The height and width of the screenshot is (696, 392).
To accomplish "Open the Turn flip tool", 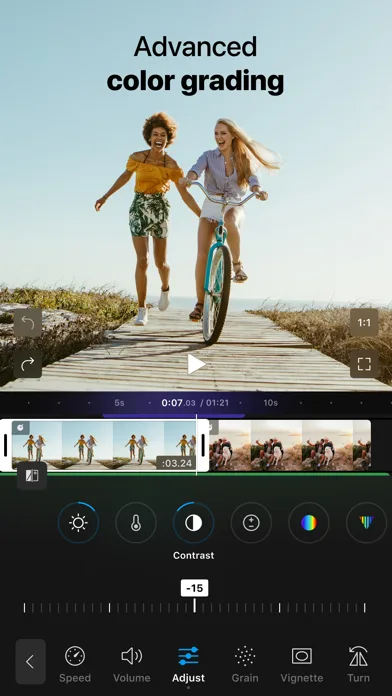I will [358, 664].
